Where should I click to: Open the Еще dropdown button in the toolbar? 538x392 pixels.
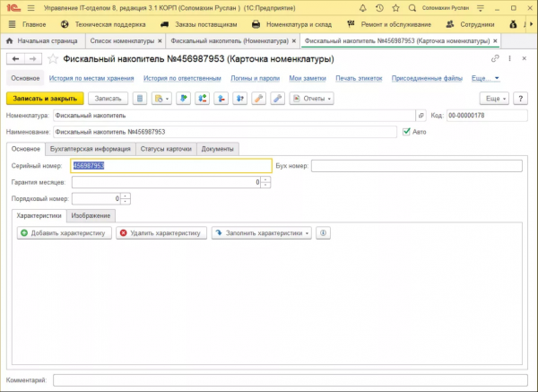pyautogui.click(x=494, y=99)
